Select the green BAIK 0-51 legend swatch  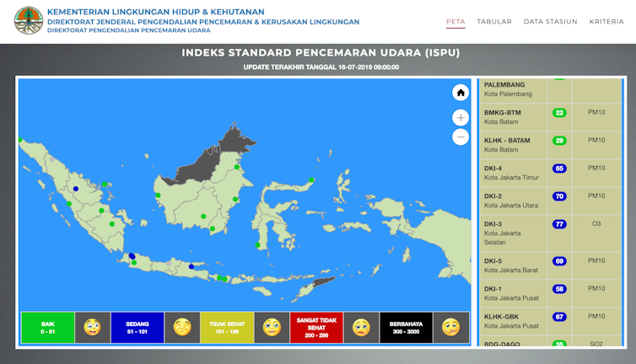(x=47, y=327)
